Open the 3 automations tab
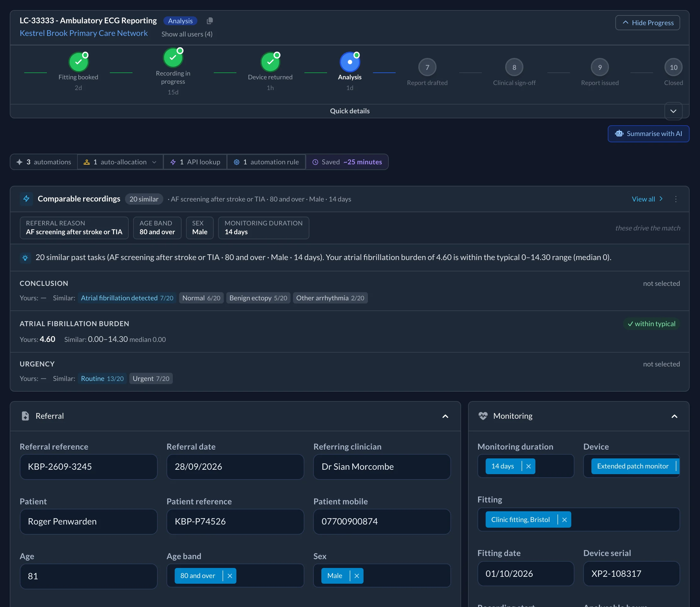 pyautogui.click(x=44, y=162)
